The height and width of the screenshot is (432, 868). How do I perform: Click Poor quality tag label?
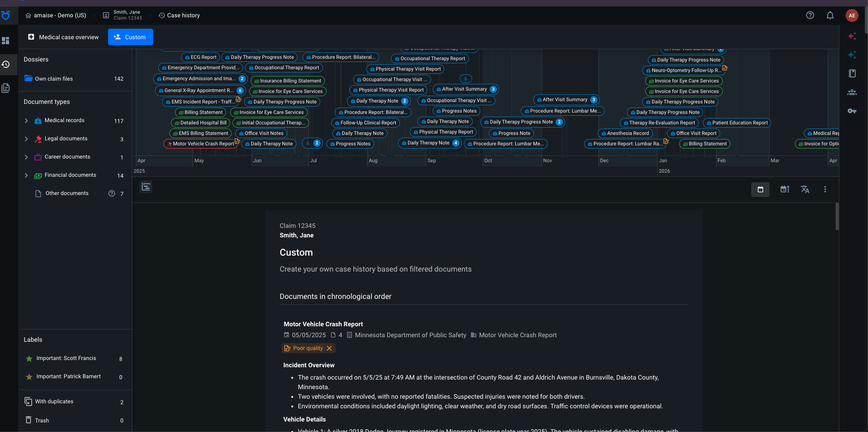click(308, 348)
